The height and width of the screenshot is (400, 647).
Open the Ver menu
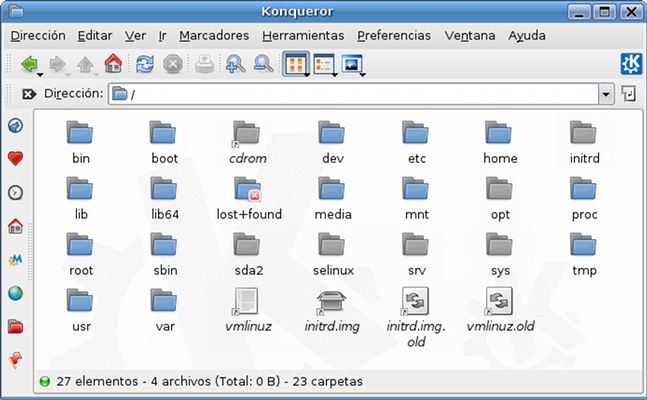[x=135, y=36]
